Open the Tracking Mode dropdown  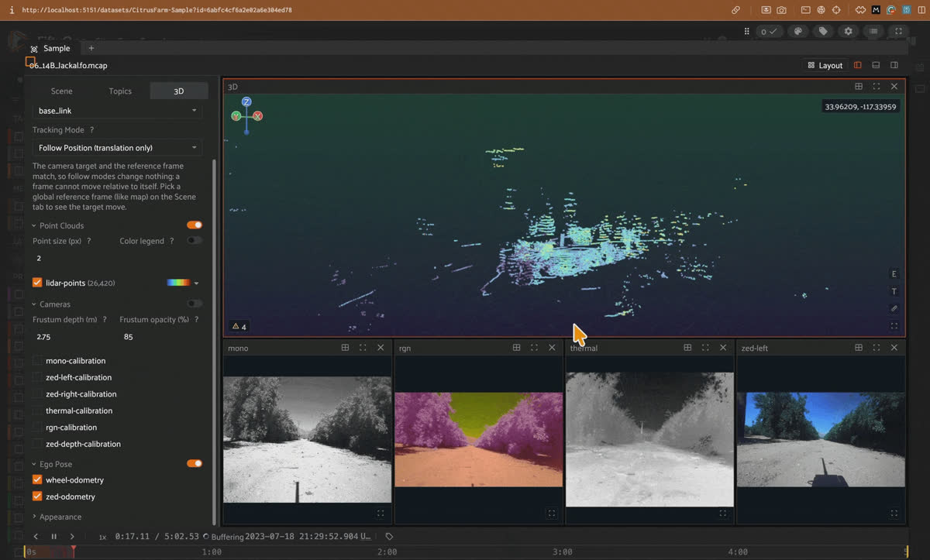(x=117, y=147)
